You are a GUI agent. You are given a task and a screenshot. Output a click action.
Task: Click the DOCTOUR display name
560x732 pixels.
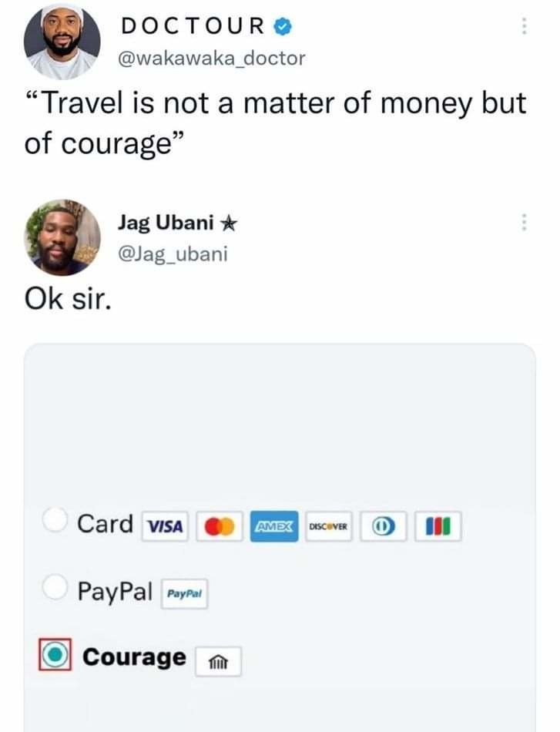point(193,25)
